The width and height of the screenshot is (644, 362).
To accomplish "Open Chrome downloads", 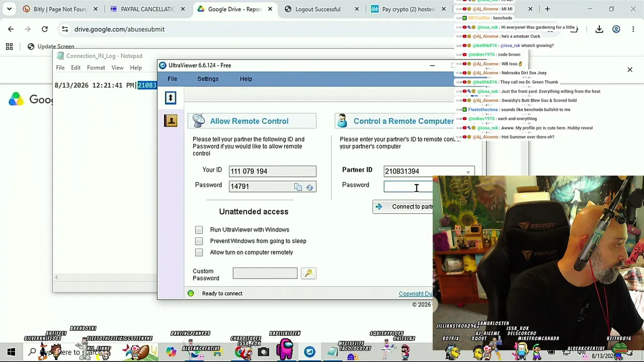I will pos(599,29).
